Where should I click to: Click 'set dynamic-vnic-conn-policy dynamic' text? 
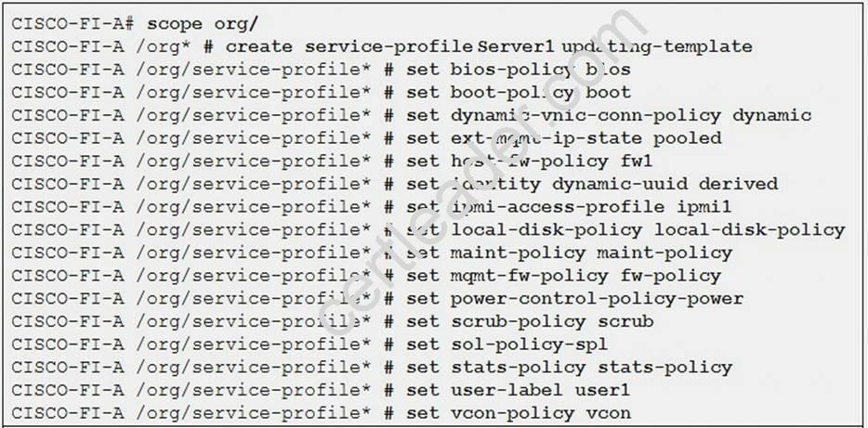pos(609,115)
